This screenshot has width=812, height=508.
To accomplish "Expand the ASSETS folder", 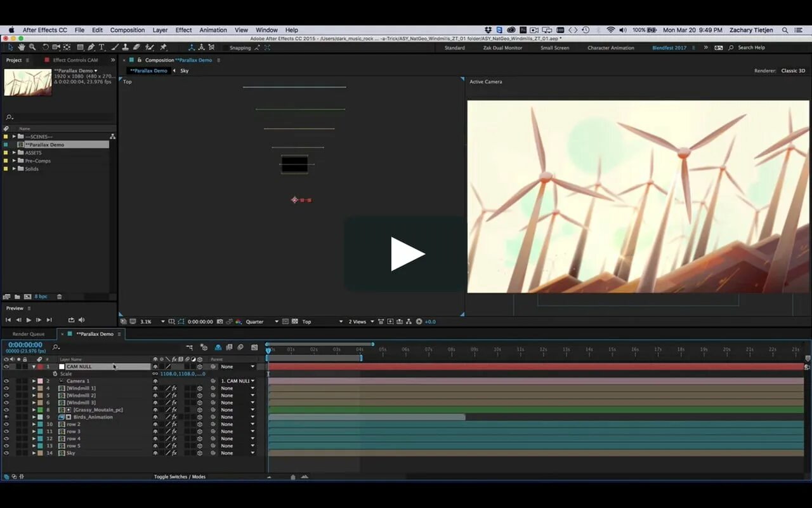I will point(14,152).
